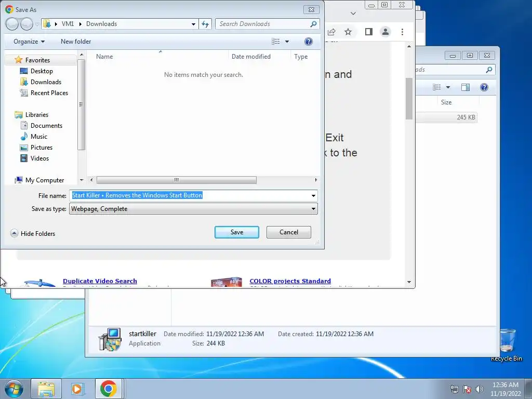Bookmark this page with the star icon
Screen dimensions: 532x399
click(348, 32)
